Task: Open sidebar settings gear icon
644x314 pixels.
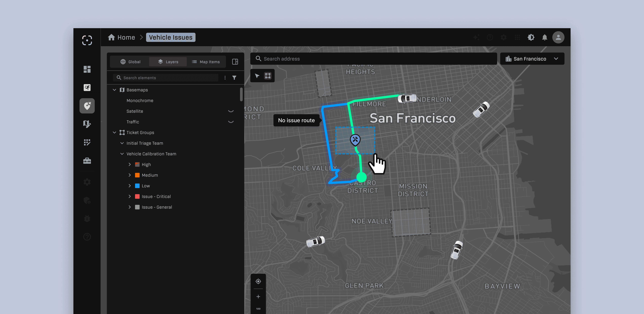Action: pyautogui.click(x=87, y=182)
